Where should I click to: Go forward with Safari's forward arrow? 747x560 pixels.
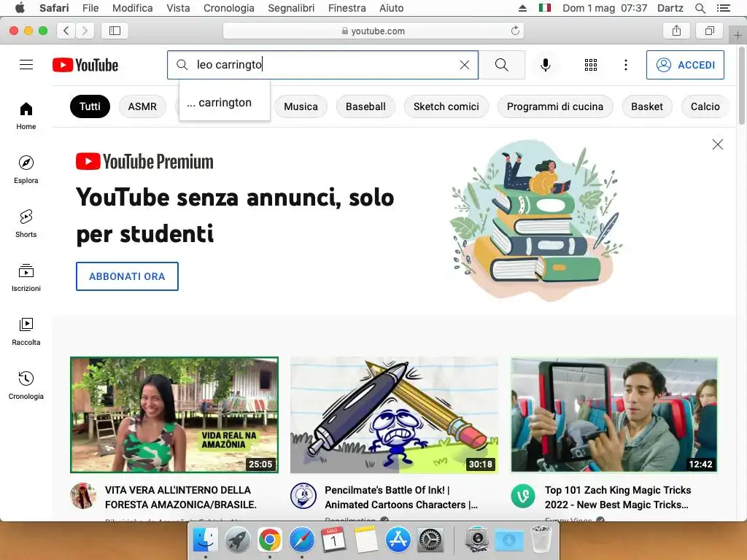tap(85, 31)
